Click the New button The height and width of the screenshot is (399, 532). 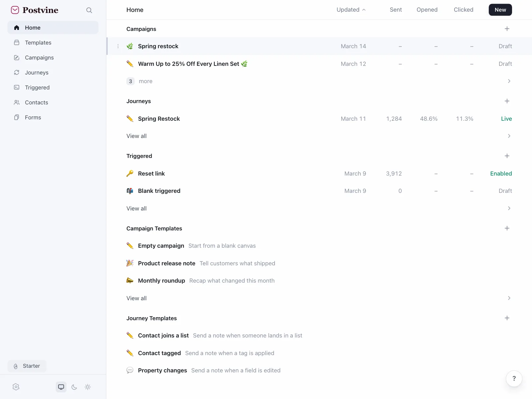[500, 10]
